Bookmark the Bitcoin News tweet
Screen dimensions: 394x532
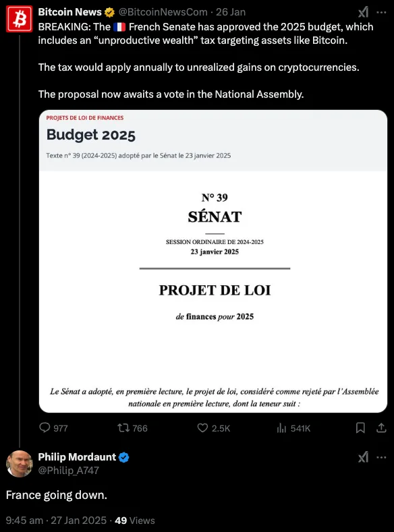360,428
